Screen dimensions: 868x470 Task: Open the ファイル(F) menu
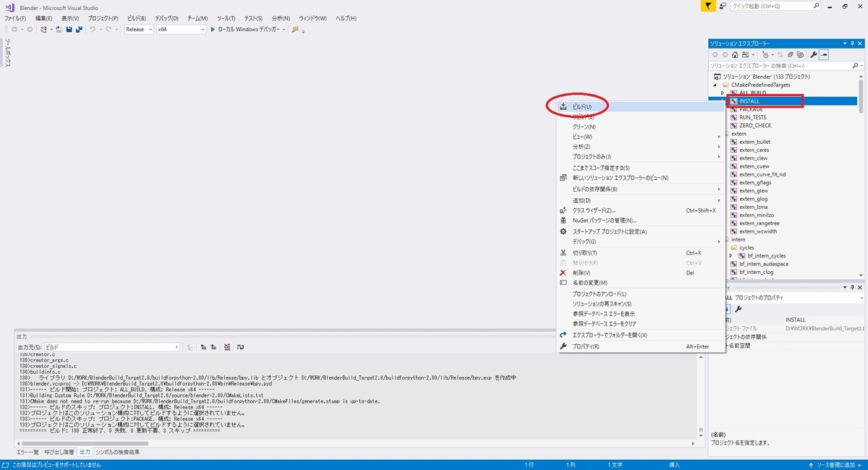pyautogui.click(x=16, y=18)
